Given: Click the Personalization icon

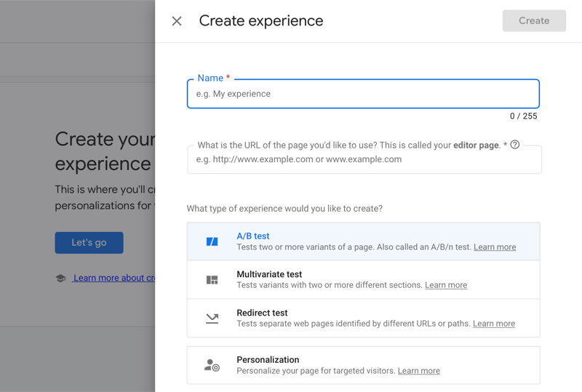Looking at the screenshot, I should click(x=212, y=365).
